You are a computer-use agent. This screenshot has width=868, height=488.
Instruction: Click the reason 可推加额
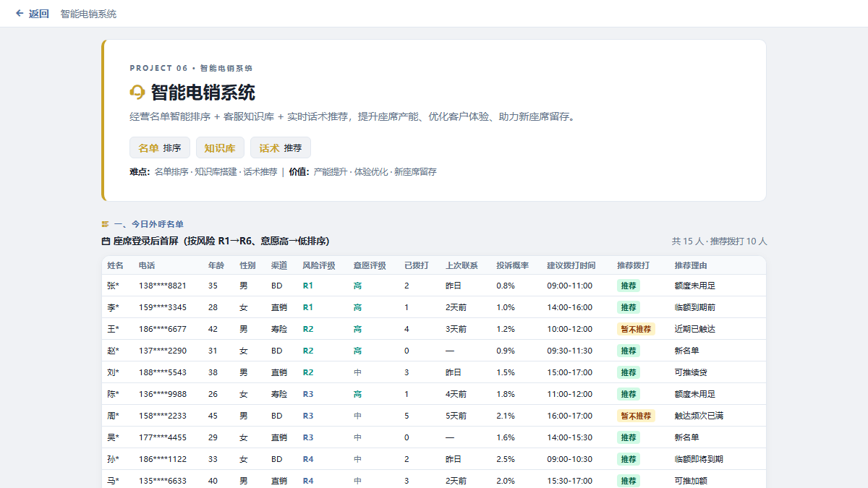[691, 481]
